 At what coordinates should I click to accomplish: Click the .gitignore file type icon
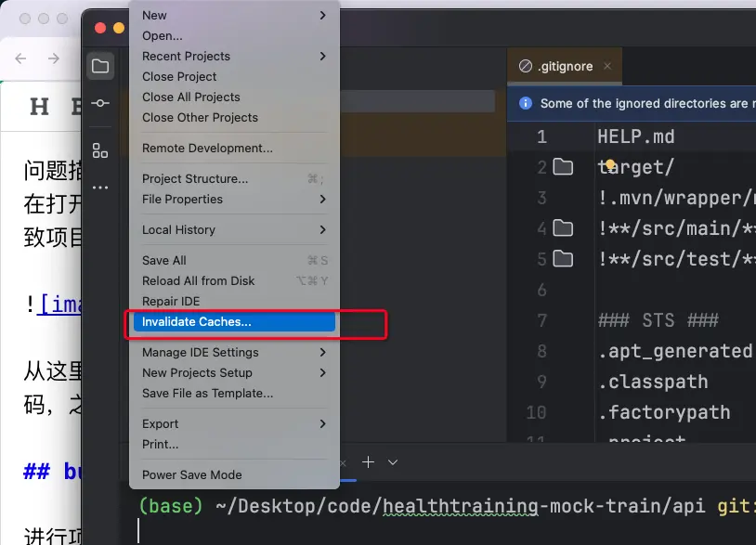coord(525,66)
